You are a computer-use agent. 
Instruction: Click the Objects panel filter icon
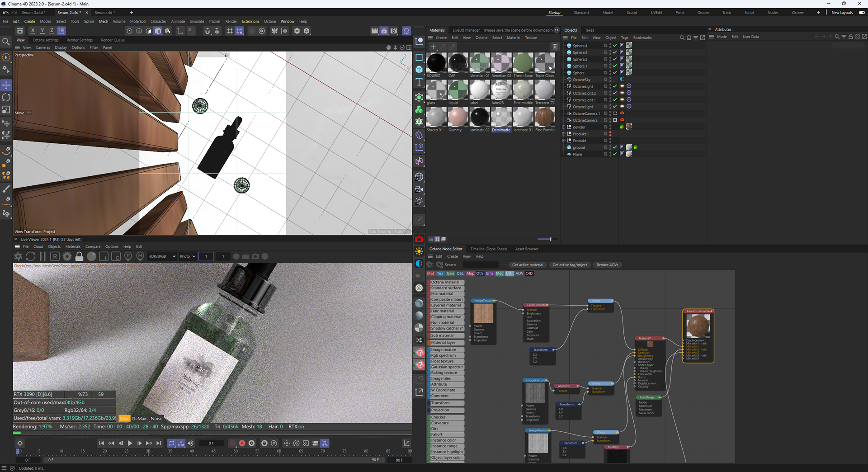pyautogui.click(x=696, y=38)
